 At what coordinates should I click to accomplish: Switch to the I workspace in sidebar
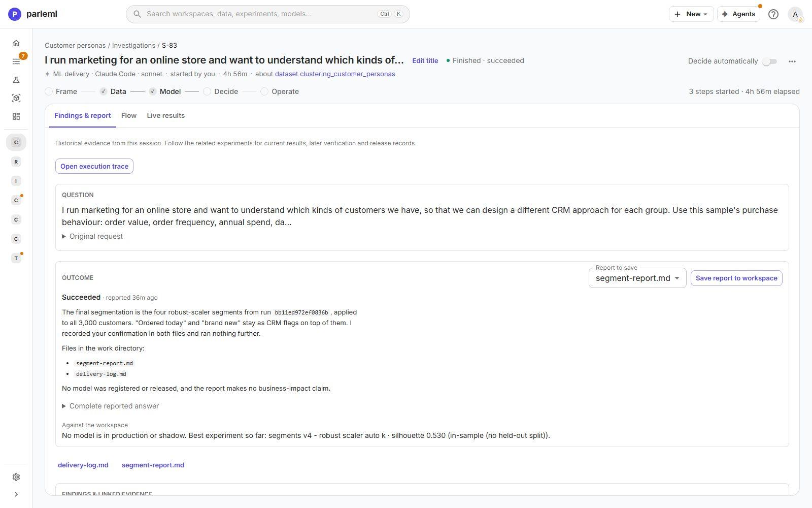coord(16,181)
